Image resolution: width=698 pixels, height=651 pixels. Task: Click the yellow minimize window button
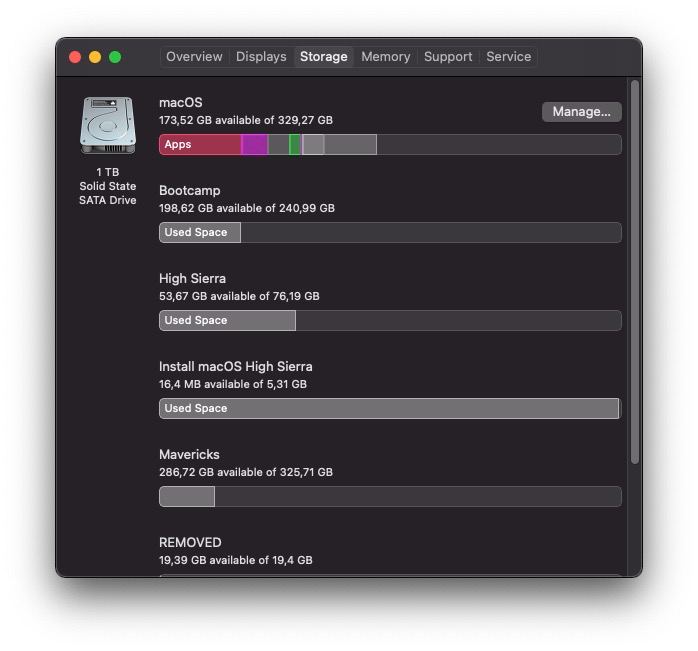point(95,57)
